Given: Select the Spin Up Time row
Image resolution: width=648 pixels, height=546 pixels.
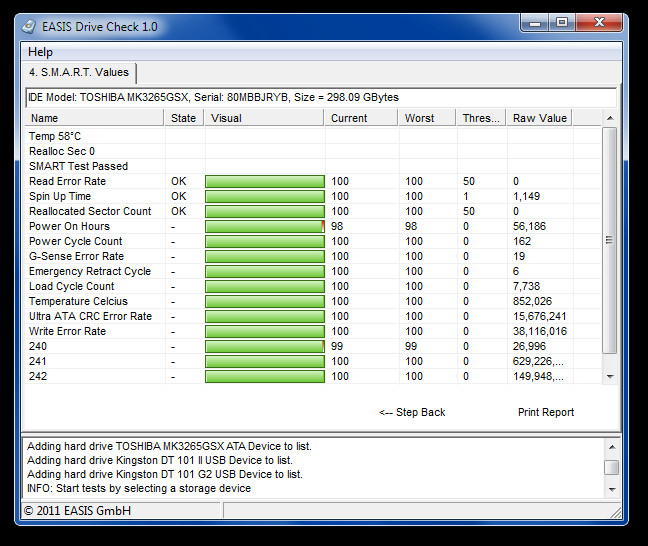Looking at the screenshot, I should point(313,196).
